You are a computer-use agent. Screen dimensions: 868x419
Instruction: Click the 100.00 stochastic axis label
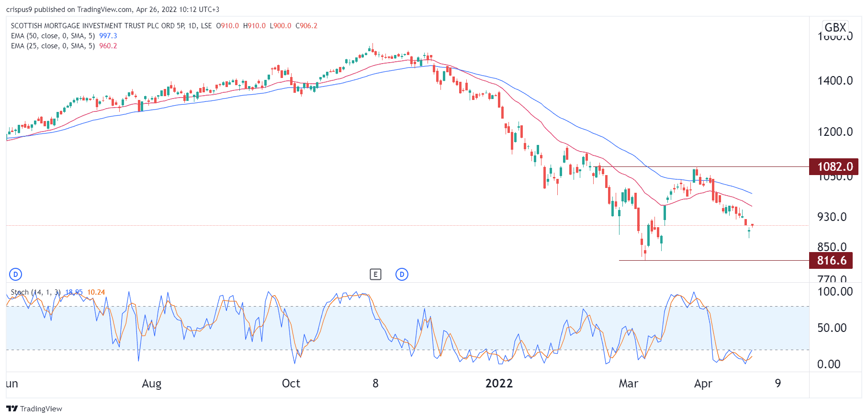[835, 291]
